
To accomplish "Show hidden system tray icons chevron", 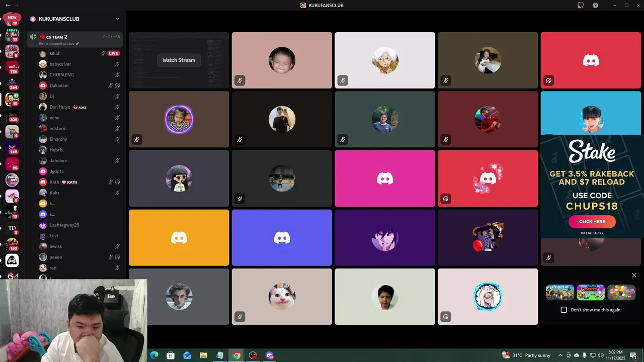I will tap(560, 355).
